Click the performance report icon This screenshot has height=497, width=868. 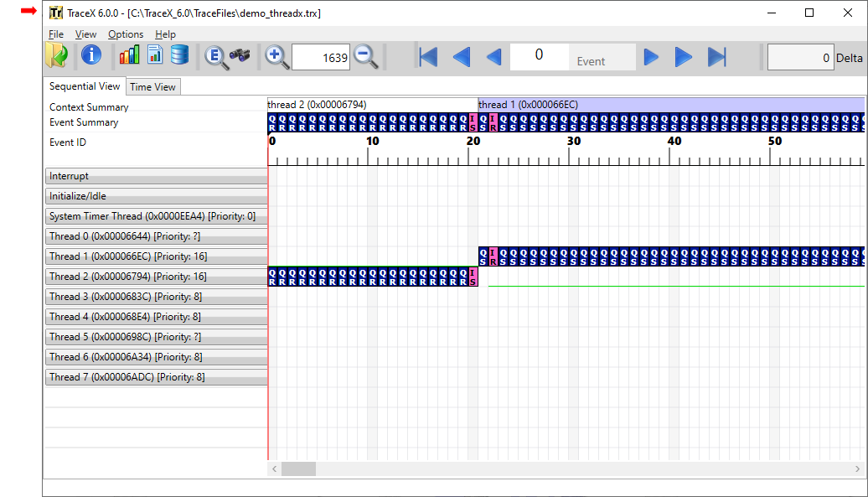pyautogui.click(x=156, y=56)
